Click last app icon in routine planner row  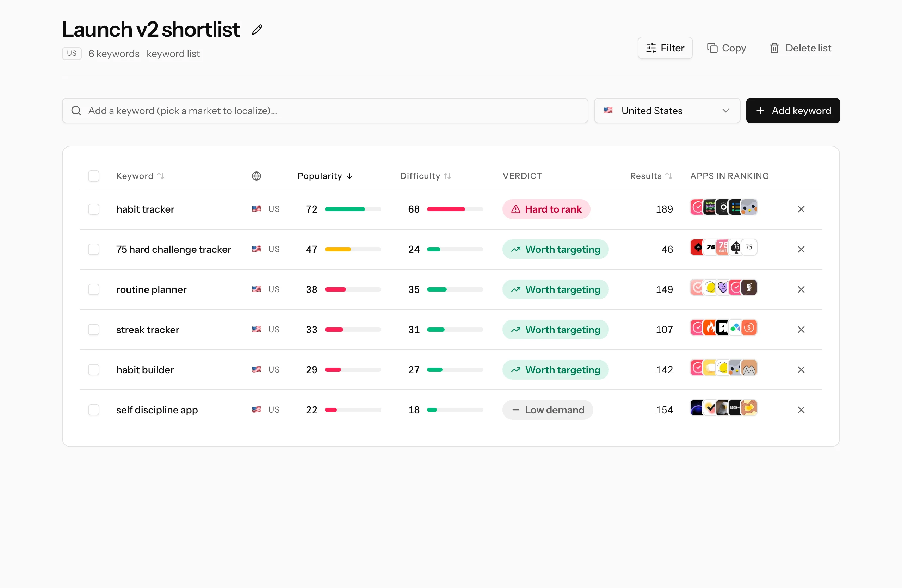coord(749,287)
